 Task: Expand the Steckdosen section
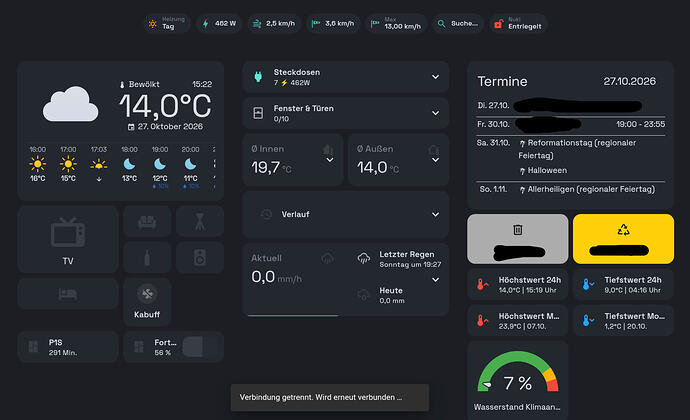[435, 77]
